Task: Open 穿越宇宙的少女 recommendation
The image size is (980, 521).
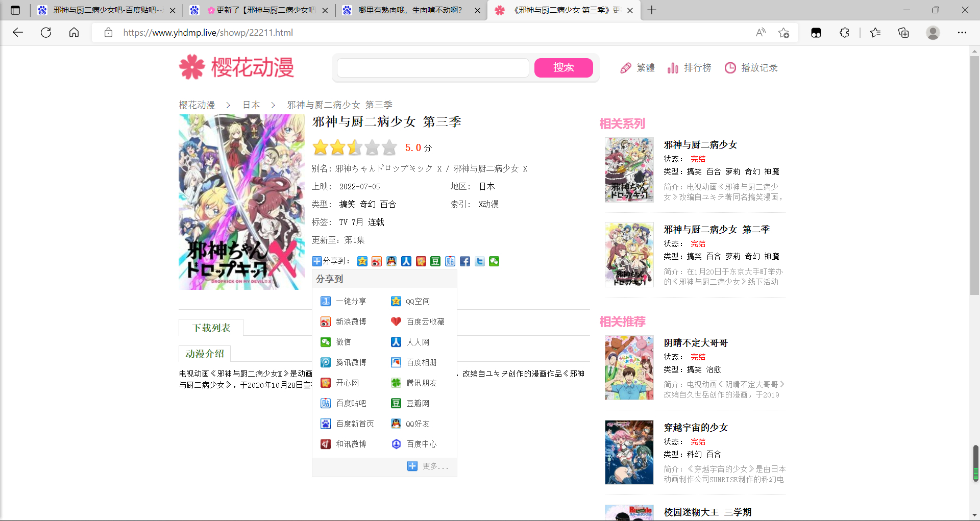Action: pyautogui.click(x=696, y=428)
